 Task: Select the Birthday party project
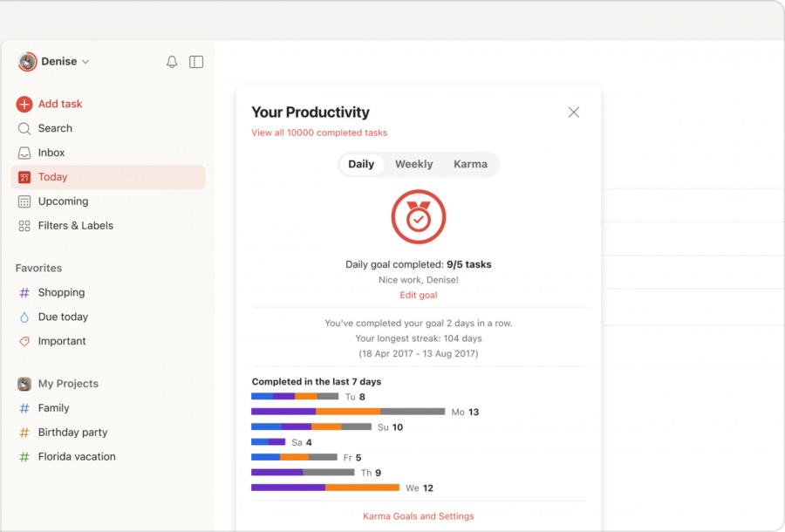(x=74, y=432)
